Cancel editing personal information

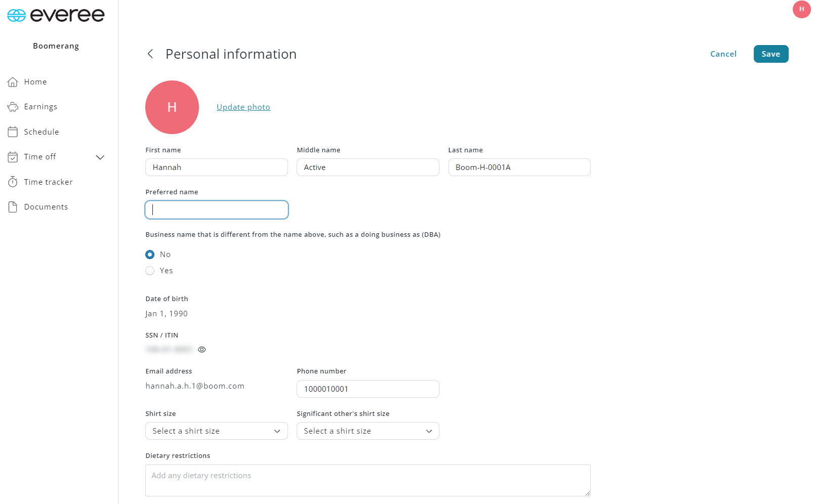(x=723, y=54)
